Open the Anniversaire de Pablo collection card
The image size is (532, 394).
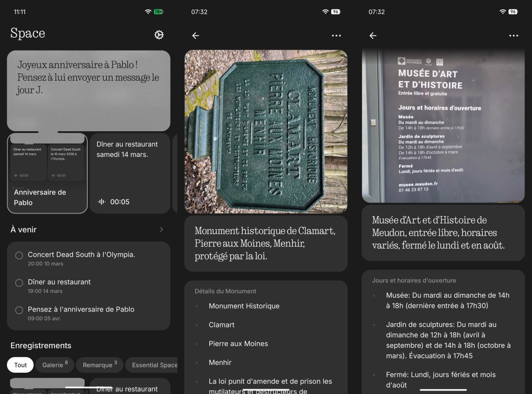47,174
